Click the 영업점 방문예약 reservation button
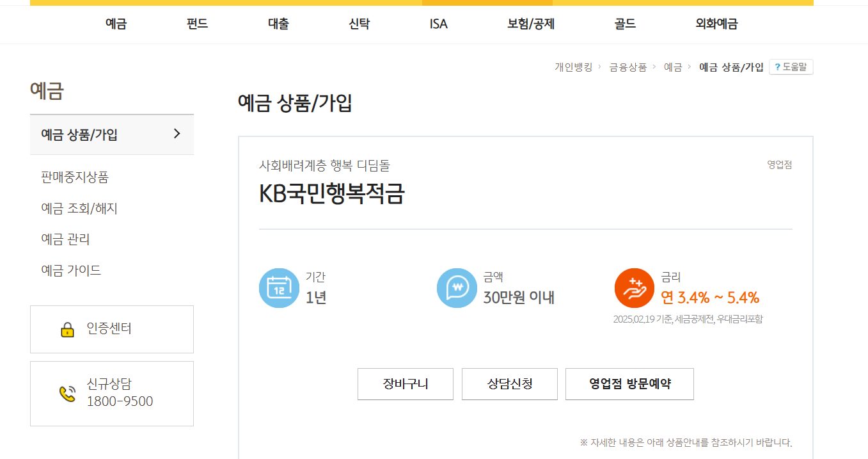This screenshot has height=459, width=868. pyautogui.click(x=629, y=384)
